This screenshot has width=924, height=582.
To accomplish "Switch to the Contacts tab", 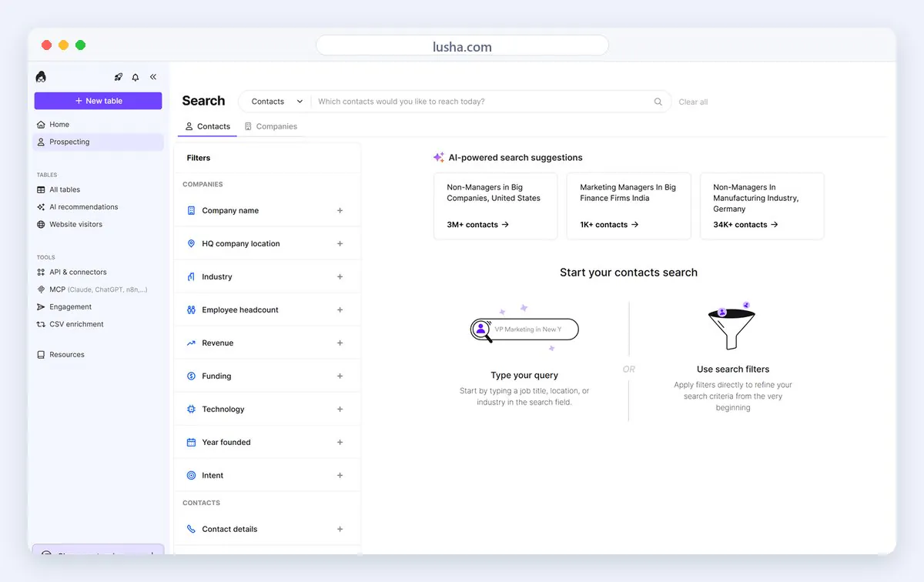I will (x=207, y=126).
